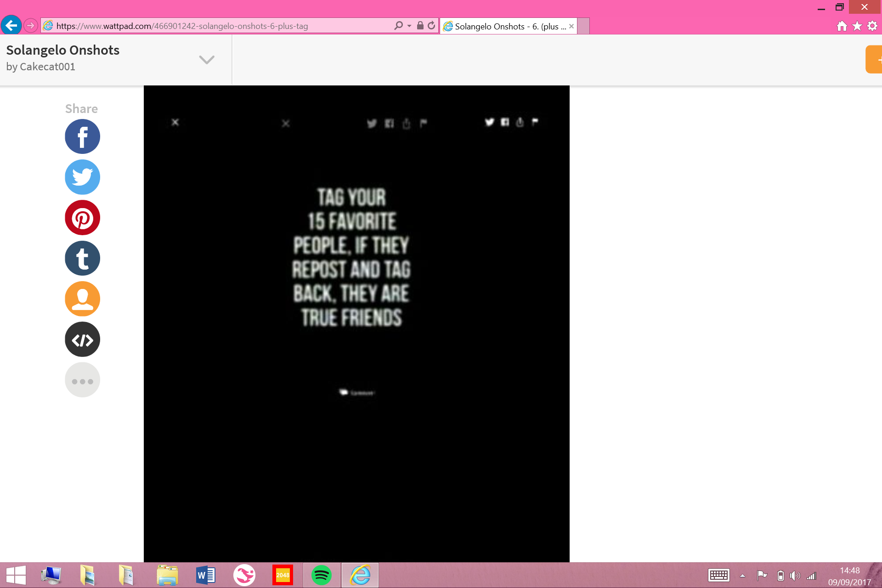
Task: Open the first folder icon in the taskbar
Action: pos(87,575)
